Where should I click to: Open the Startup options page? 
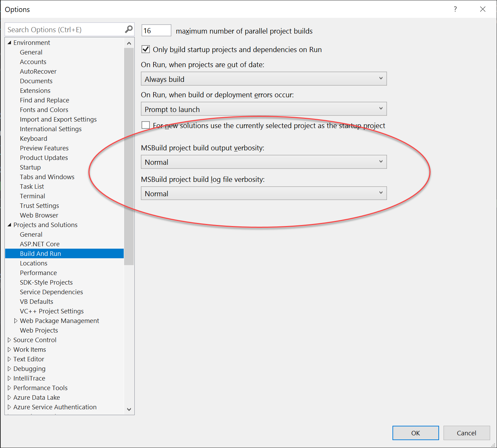30,167
